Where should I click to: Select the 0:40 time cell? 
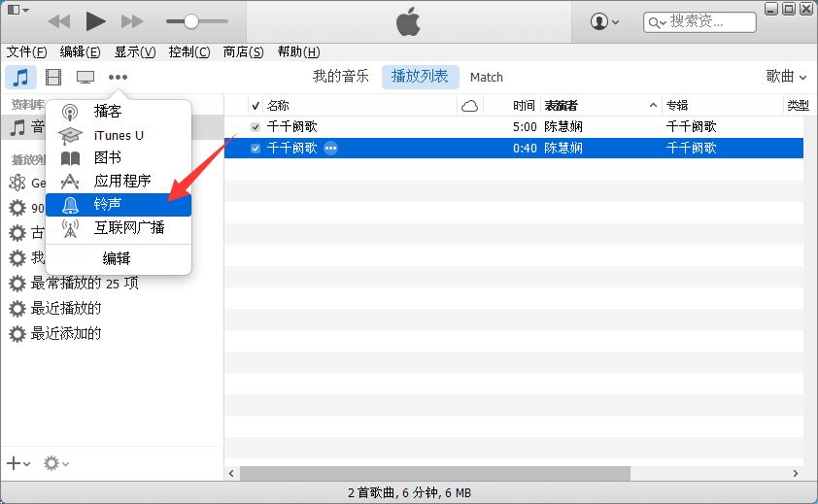pyautogui.click(x=525, y=149)
